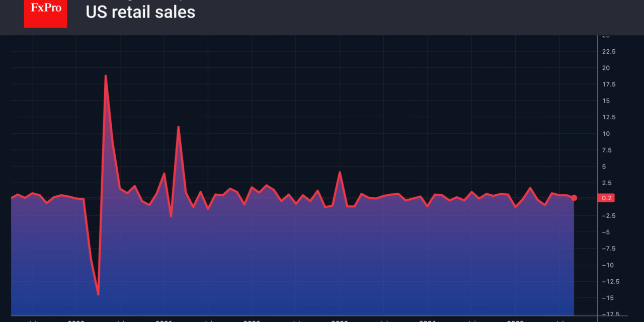The height and width of the screenshot is (322, 644).
Task: Click the 15 y-axis label
Action: point(606,101)
